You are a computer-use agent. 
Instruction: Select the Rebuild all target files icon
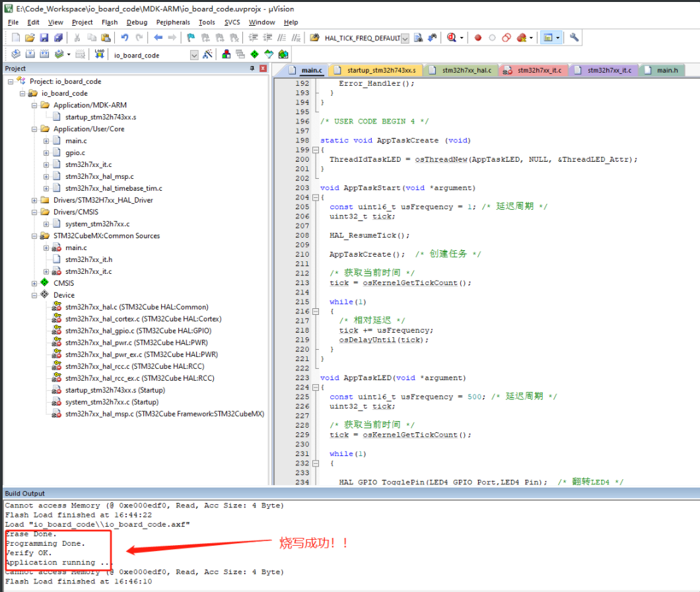pos(43,55)
